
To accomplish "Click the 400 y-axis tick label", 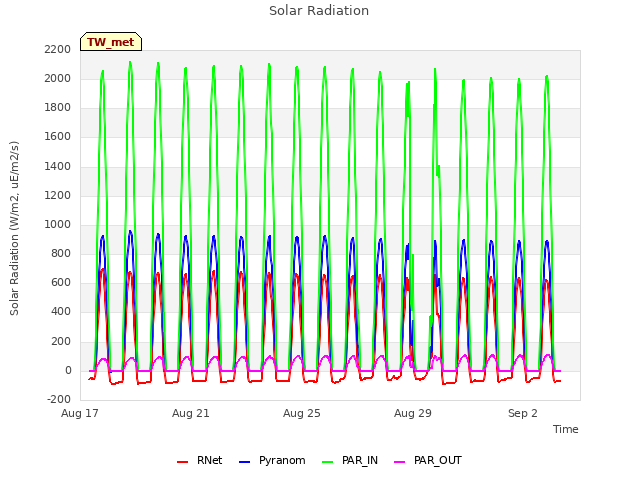I will point(61,312).
